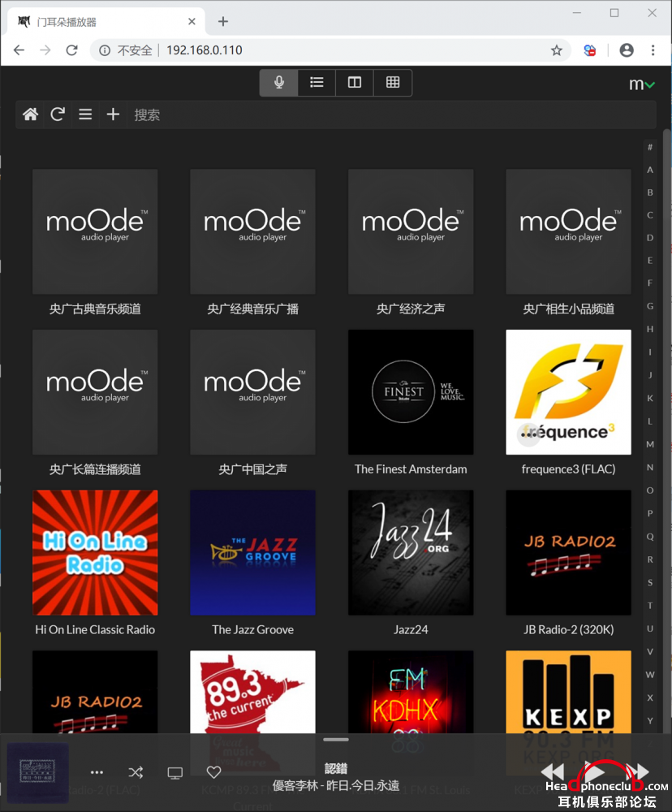
Task: Jump to letter J in the alphabet index
Action: pyautogui.click(x=650, y=375)
